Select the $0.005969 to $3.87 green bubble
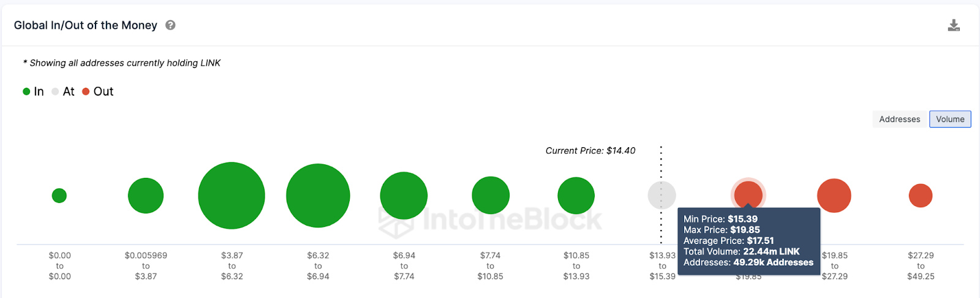Viewport: 980px width, 298px height. [146, 196]
